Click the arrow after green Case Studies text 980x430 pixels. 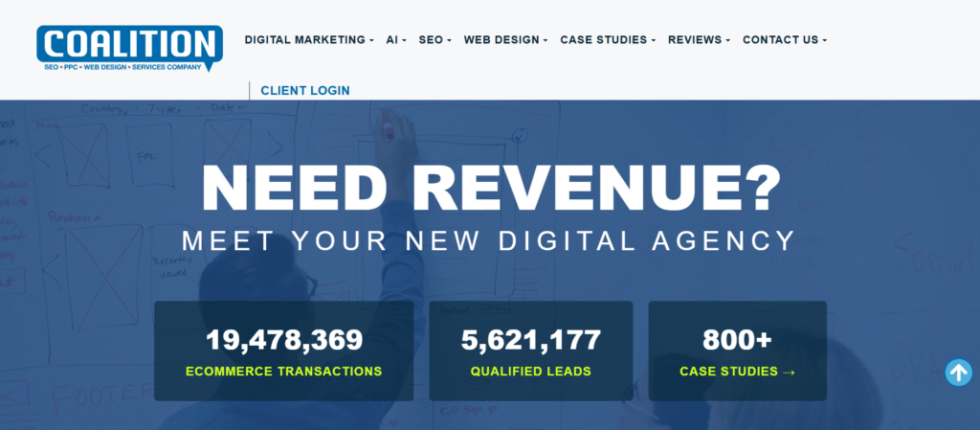(x=789, y=372)
